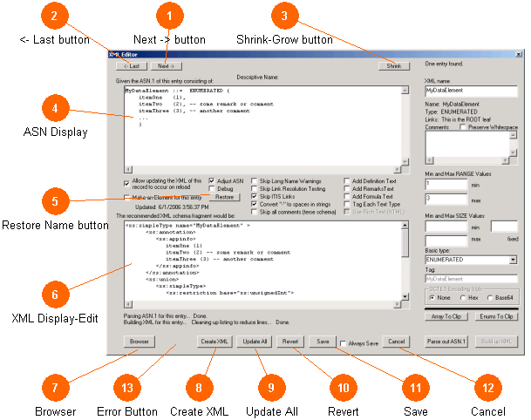Click the SIZE min value field
Screen dimensions: 531x420
point(446,226)
